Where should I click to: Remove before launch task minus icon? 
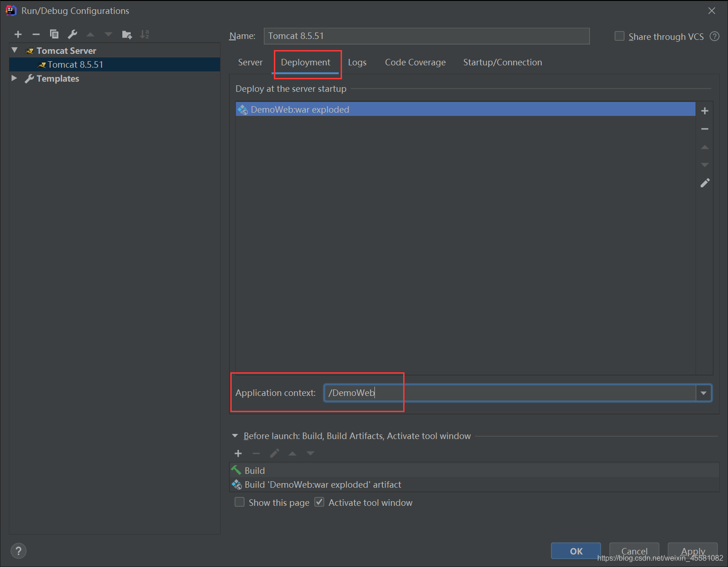coord(256,453)
